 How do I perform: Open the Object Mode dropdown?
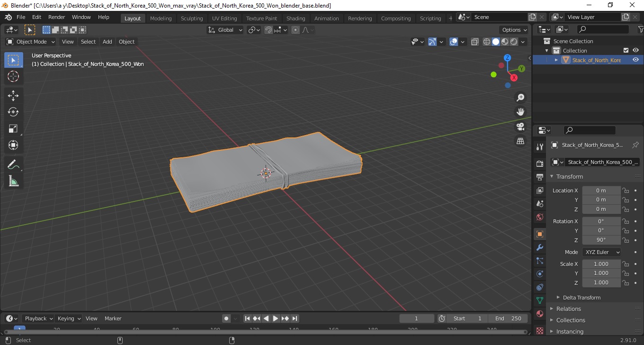pos(31,42)
